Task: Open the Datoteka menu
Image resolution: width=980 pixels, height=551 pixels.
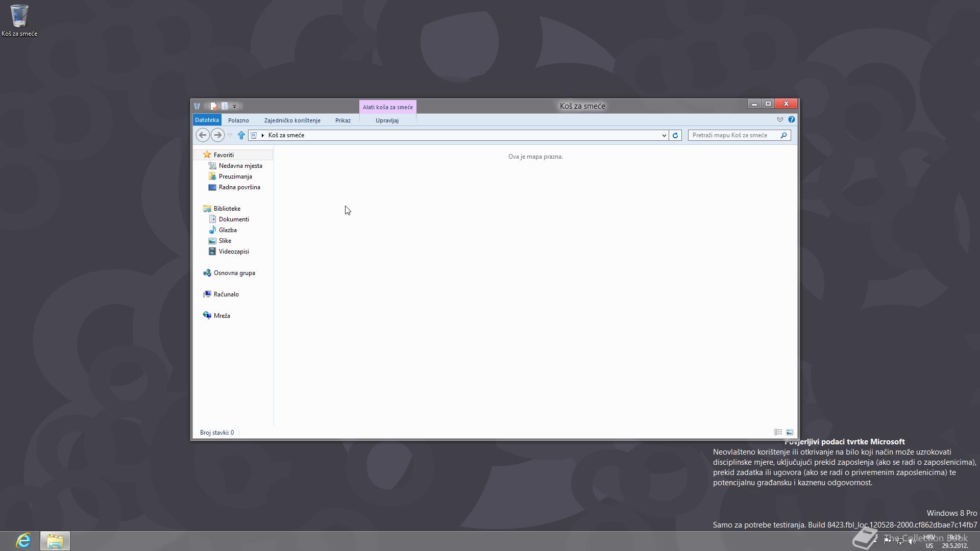Action: tap(207, 119)
